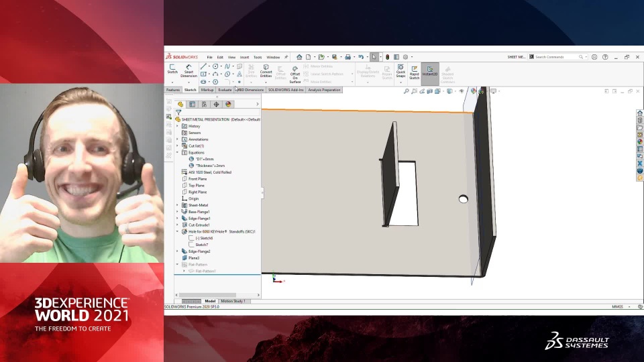Click the New document icon
This screenshot has width=644, height=362.
(308, 57)
